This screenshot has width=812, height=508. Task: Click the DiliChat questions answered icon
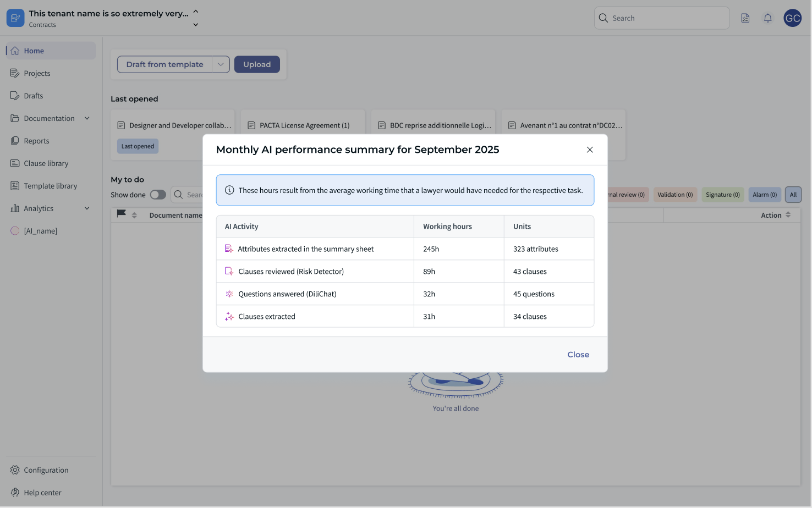[229, 294]
